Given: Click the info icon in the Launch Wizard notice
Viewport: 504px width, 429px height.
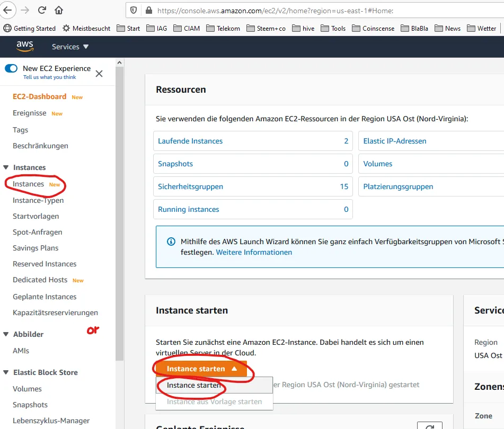Looking at the screenshot, I should [171, 242].
